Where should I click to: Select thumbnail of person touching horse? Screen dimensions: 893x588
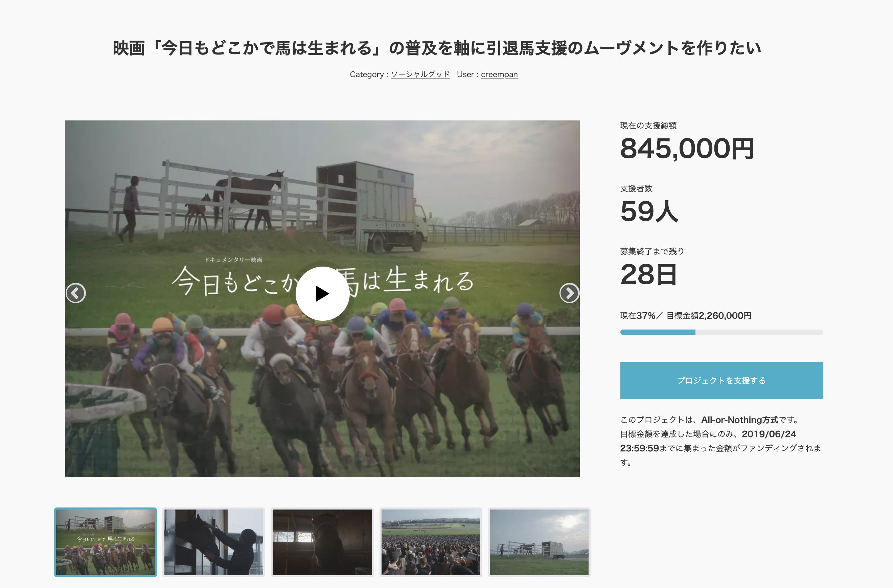[x=214, y=542]
